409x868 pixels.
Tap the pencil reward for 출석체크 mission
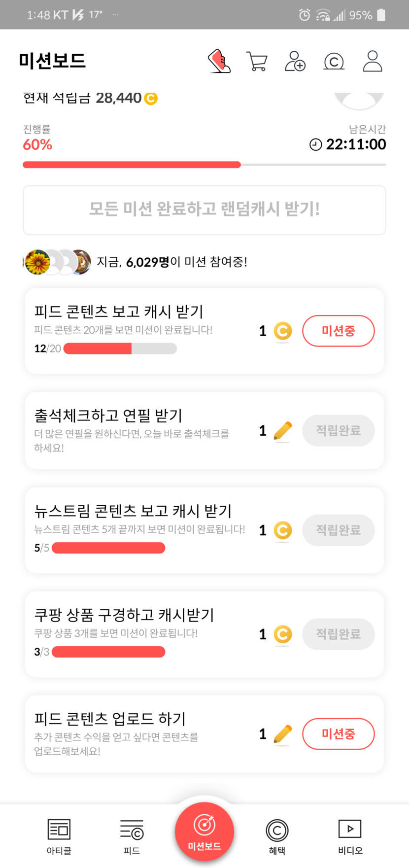click(282, 431)
